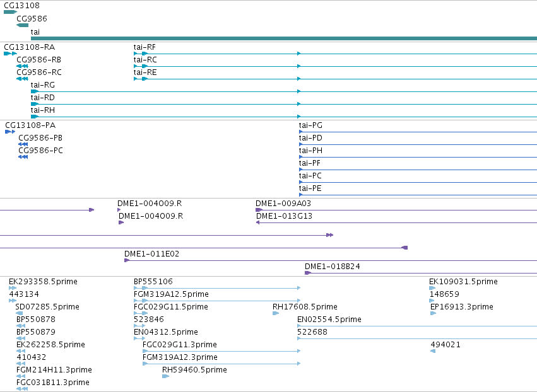Select the CG9586 gene arrow glyph
This screenshot has width=537, height=392.
point(22,25)
